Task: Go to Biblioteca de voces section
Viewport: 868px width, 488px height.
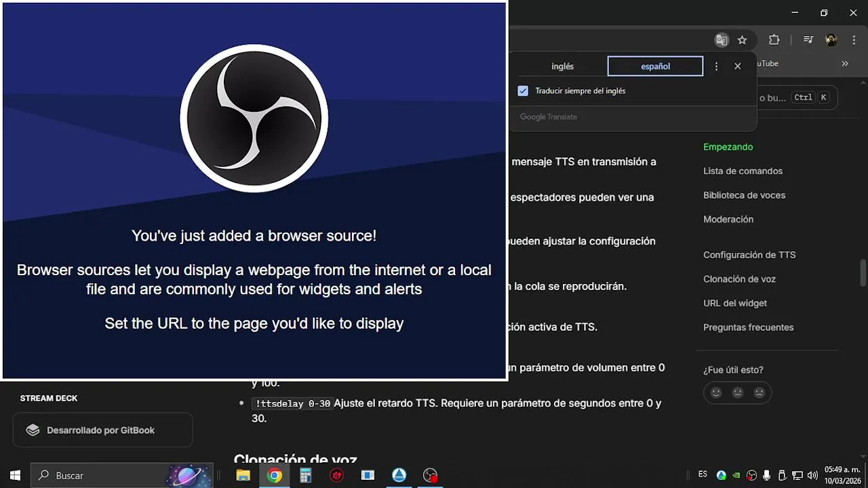Action: pyautogui.click(x=744, y=195)
